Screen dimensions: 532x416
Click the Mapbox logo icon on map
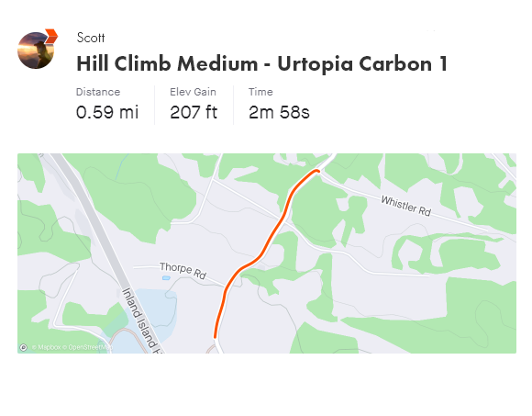[24, 347]
